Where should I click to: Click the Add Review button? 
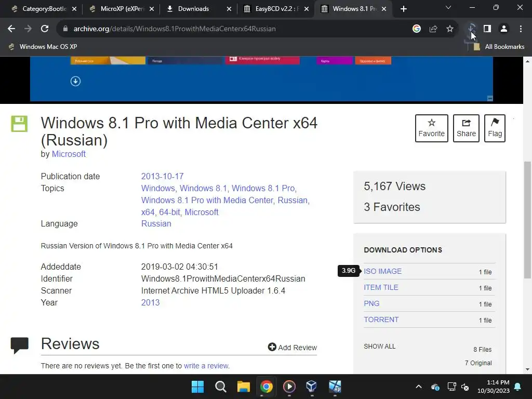pos(292,348)
